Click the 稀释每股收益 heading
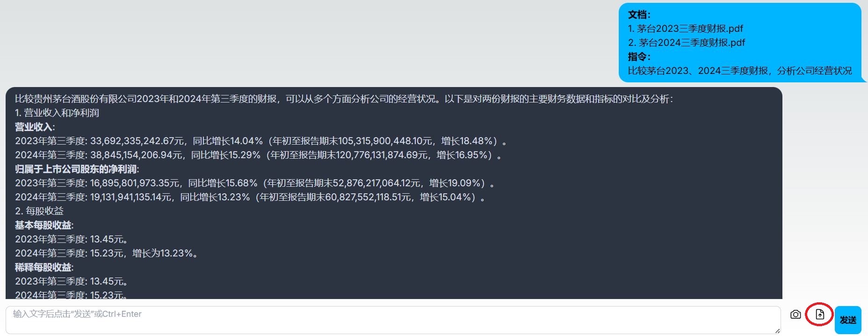This screenshot has width=868, height=336. tap(44, 267)
